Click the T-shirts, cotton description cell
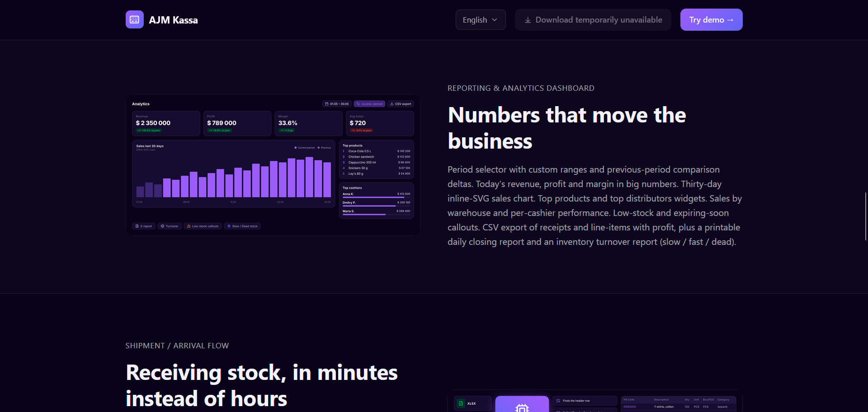 [664, 407]
